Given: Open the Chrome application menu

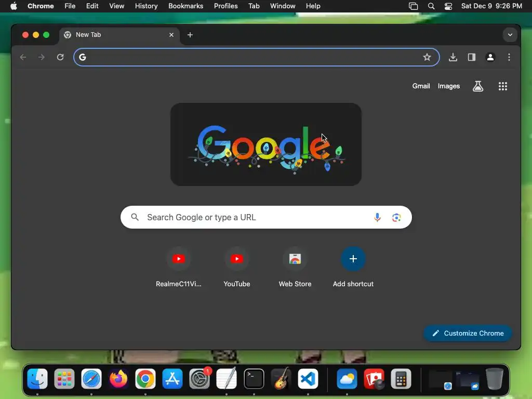Looking at the screenshot, I should pyautogui.click(x=41, y=6).
